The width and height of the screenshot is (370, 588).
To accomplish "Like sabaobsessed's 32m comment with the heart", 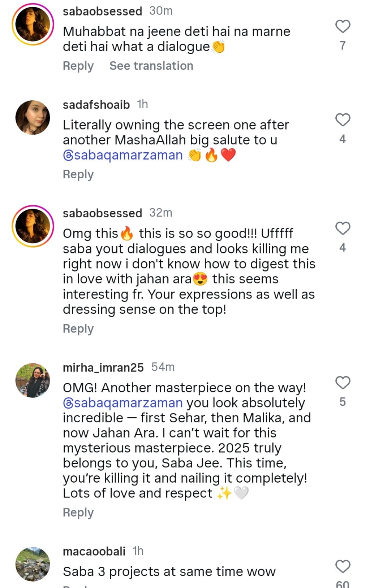I will tap(343, 228).
